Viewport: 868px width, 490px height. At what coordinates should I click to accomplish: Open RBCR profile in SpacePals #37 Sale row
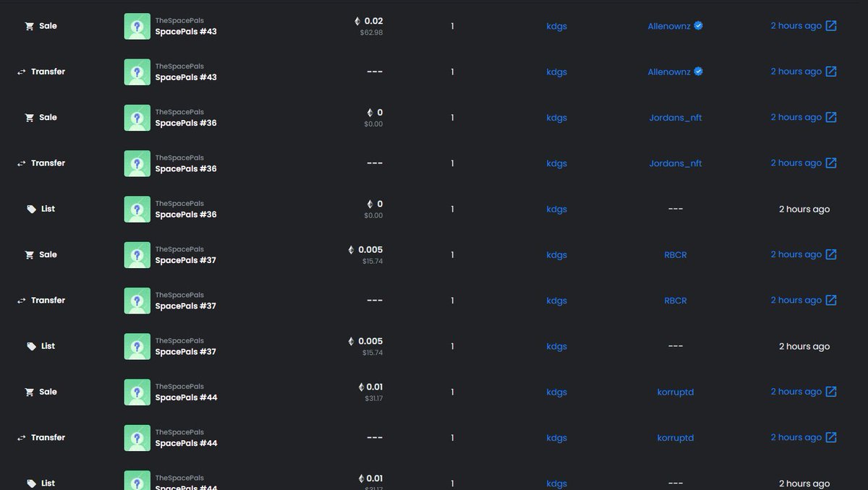pyautogui.click(x=676, y=254)
